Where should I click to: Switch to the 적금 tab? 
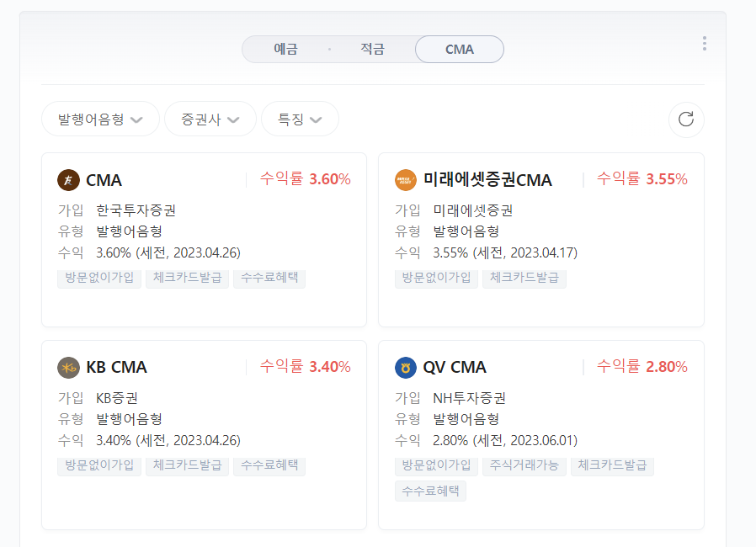pos(372,49)
